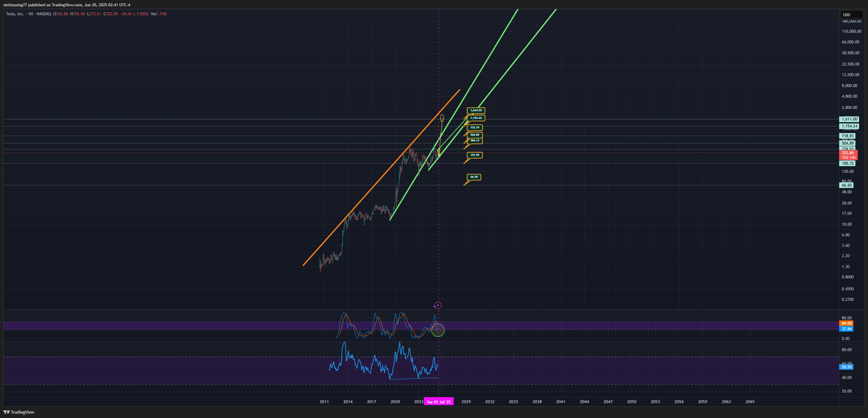The image size is (868, 418).
Task: Click the 2011 year on the time axis
Action: tap(324, 401)
